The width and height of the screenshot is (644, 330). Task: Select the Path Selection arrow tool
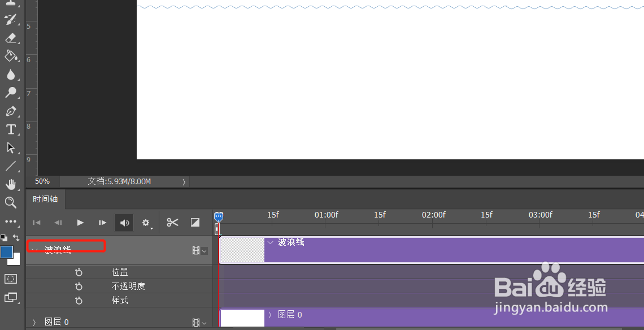pos(11,147)
